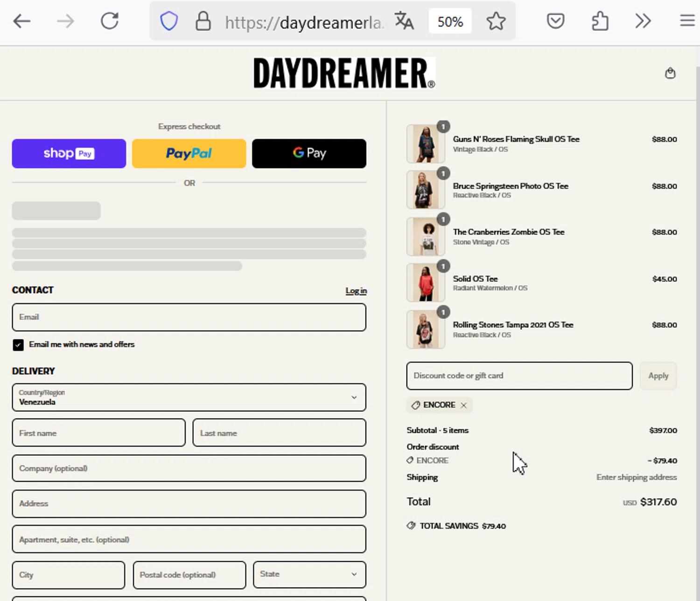Pay with Shop Pay
700x601 pixels.
coord(69,153)
